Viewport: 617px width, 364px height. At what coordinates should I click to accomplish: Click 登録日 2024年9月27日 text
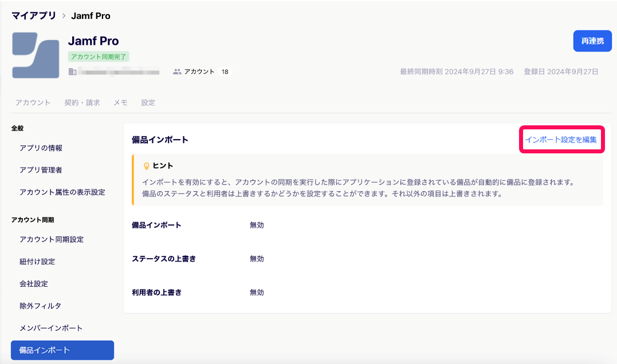pyautogui.click(x=561, y=72)
